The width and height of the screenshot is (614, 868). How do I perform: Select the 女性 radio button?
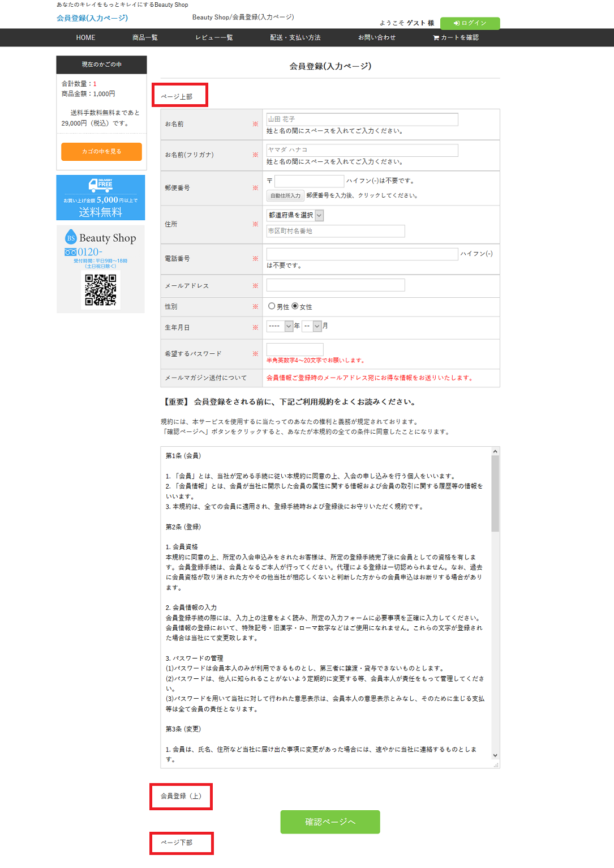[295, 306]
